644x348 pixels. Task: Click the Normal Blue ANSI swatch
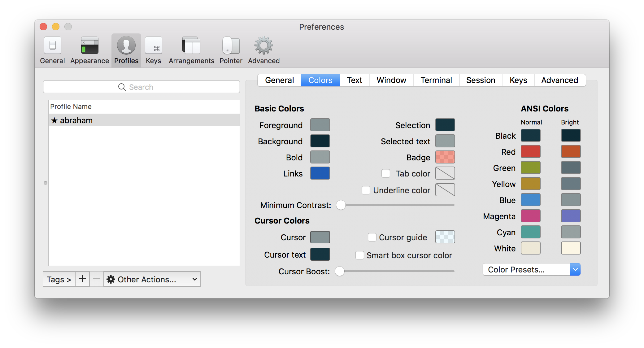pos(531,200)
